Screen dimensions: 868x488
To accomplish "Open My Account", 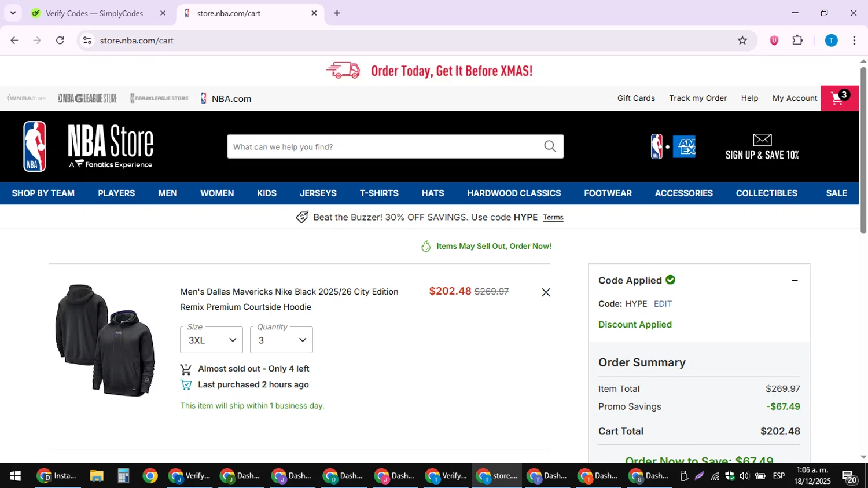I will tap(795, 98).
